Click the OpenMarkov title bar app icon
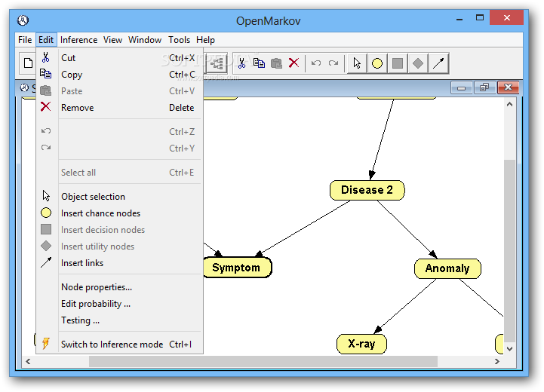Screen dimensions: 544x392 (x=23, y=20)
